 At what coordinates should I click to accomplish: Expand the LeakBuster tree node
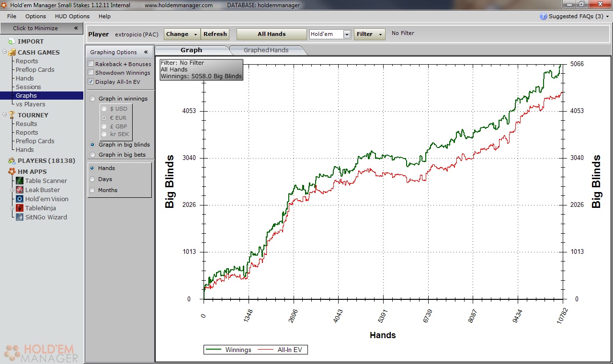point(13,190)
